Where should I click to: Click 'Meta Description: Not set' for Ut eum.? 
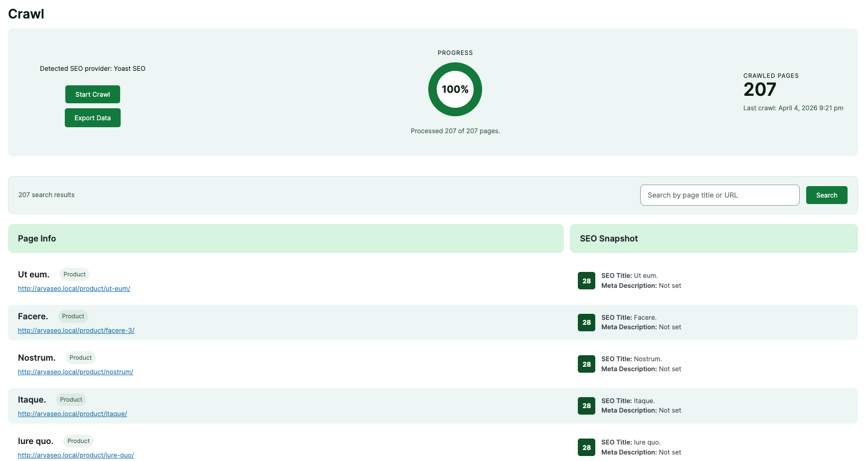(x=641, y=286)
